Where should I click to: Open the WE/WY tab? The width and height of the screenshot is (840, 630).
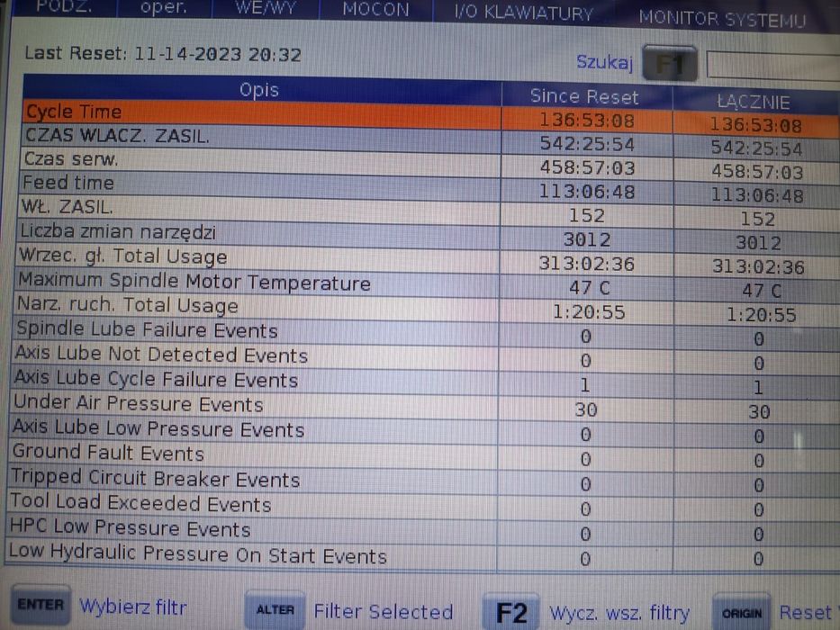[x=266, y=9]
